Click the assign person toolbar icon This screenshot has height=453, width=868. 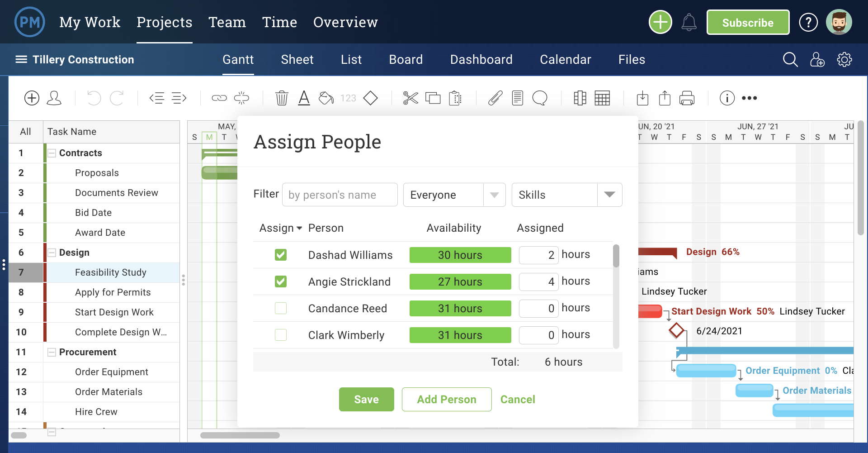54,98
